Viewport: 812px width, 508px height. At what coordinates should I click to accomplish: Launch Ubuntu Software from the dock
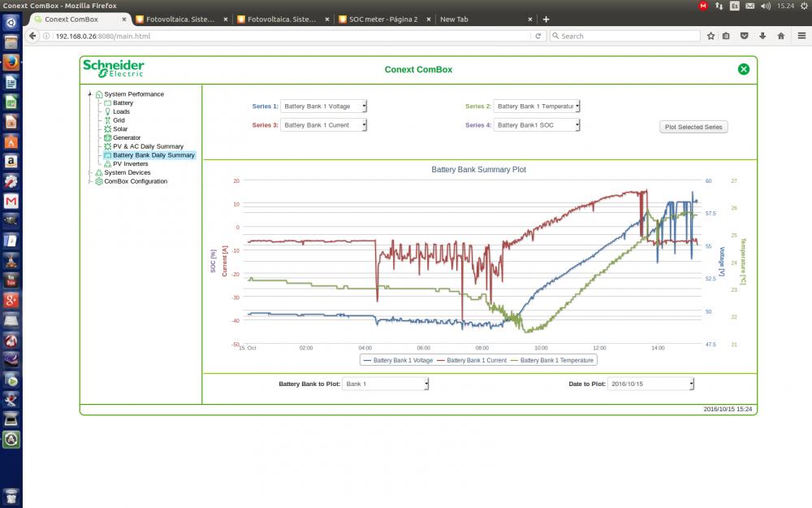(x=11, y=141)
